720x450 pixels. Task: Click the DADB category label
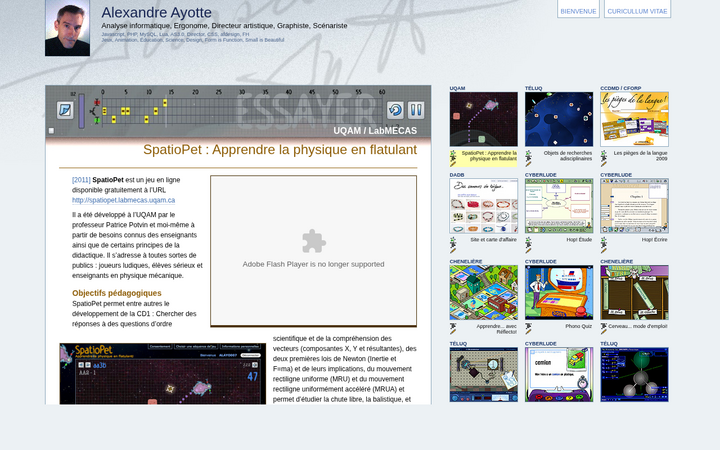(x=457, y=175)
